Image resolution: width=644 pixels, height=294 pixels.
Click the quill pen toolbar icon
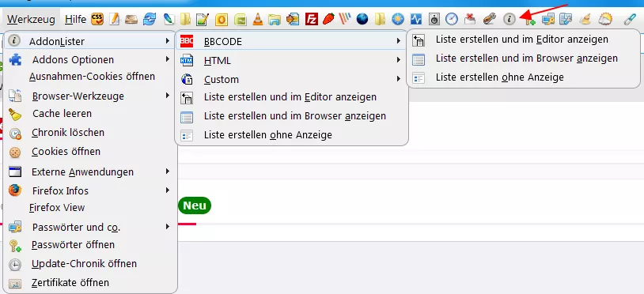pos(169,19)
